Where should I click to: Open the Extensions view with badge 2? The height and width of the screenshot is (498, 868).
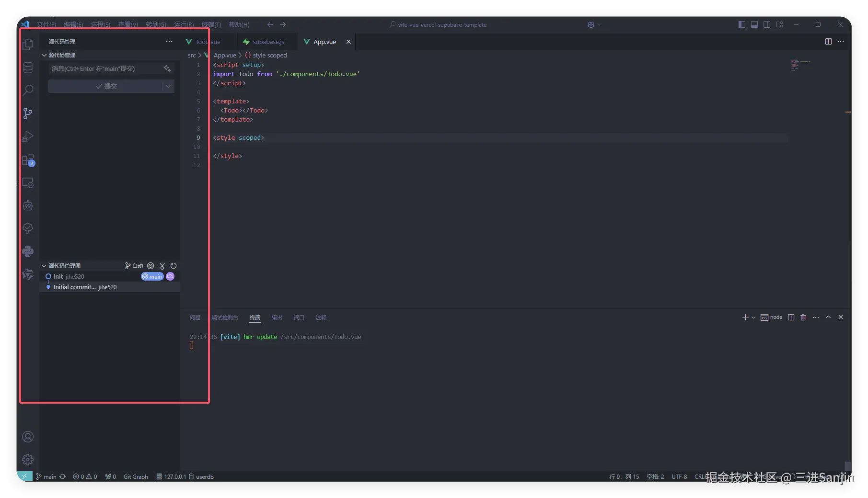pyautogui.click(x=28, y=159)
